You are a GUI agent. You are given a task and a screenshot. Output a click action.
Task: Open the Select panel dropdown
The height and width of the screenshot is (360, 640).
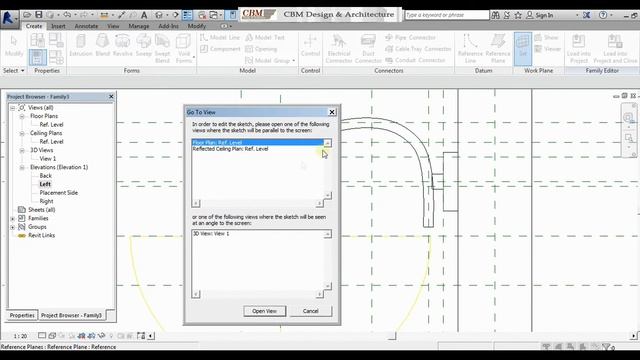point(14,71)
